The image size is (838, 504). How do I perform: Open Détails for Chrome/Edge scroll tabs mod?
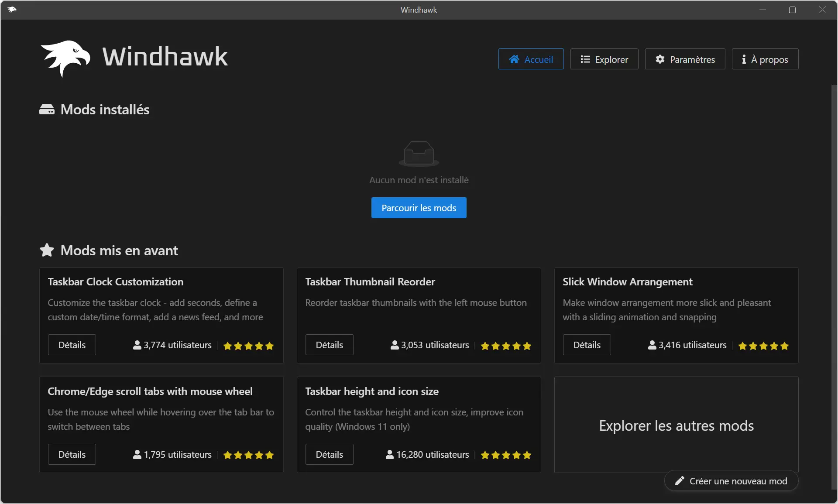72,454
